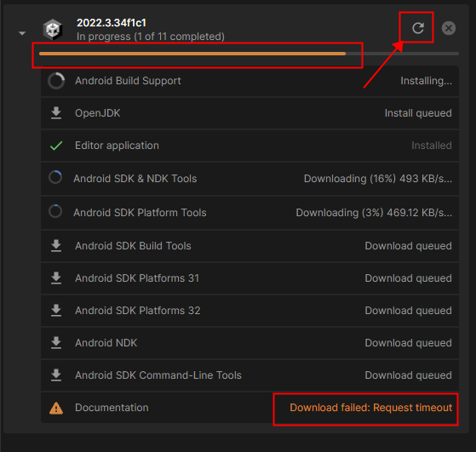Select the OpenJDK row label
476x452 pixels.
pyautogui.click(x=97, y=113)
